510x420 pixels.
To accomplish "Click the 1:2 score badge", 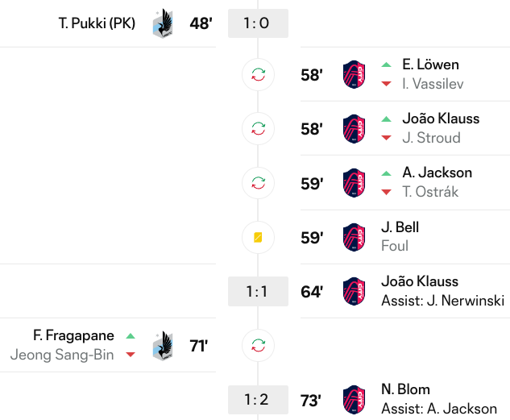I will pyautogui.click(x=258, y=399).
